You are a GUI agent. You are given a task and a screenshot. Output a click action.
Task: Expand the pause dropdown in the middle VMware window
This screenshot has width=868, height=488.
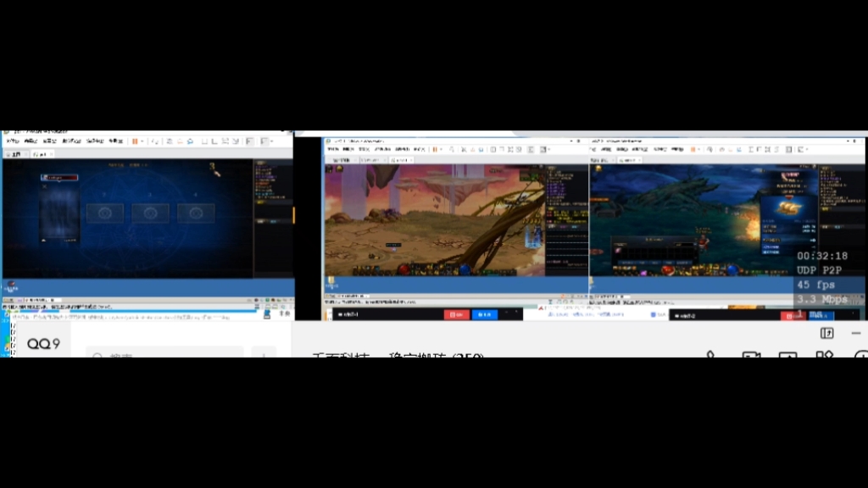pyautogui.click(x=441, y=149)
